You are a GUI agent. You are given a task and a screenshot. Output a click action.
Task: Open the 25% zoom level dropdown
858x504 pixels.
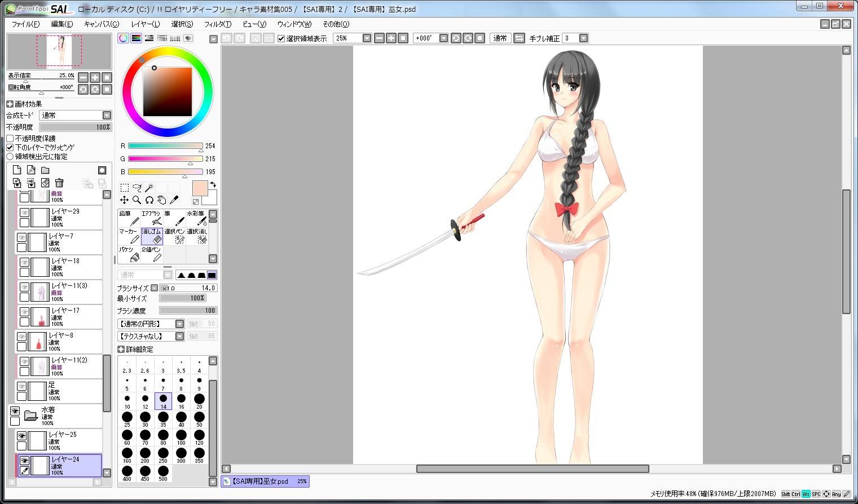[367, 38]
